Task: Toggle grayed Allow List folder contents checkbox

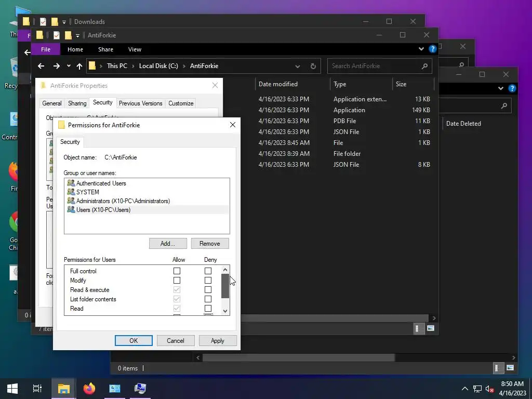Action: pyautogui.click(x=177, y=299)
